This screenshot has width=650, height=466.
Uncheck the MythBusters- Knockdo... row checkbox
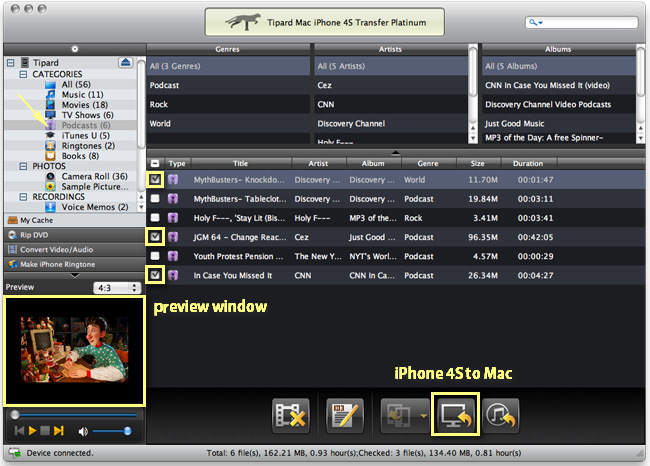[155, 180]
